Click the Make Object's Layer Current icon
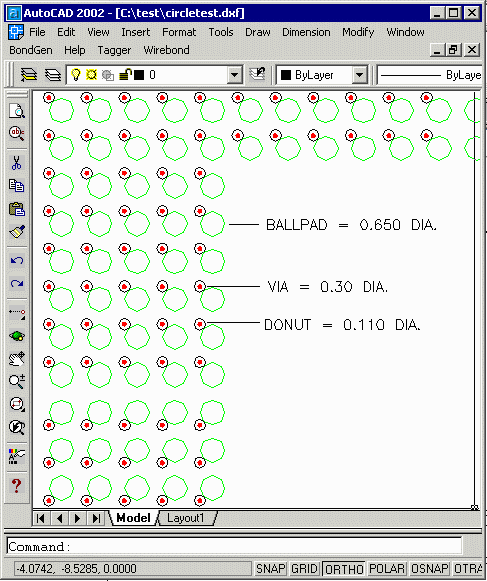This screenshot has width=487, height=581. (x=29, y=75)
